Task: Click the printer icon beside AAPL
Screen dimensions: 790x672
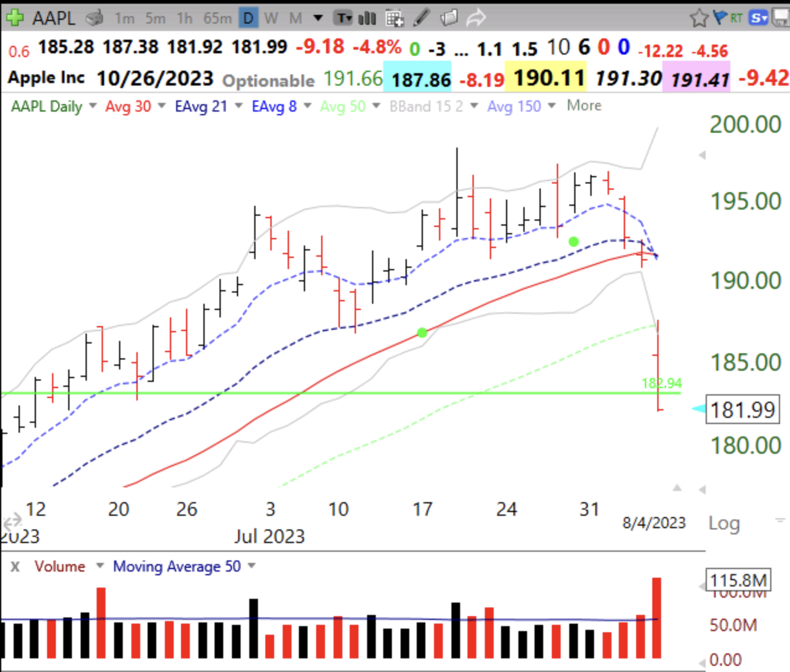Action: 94,18
